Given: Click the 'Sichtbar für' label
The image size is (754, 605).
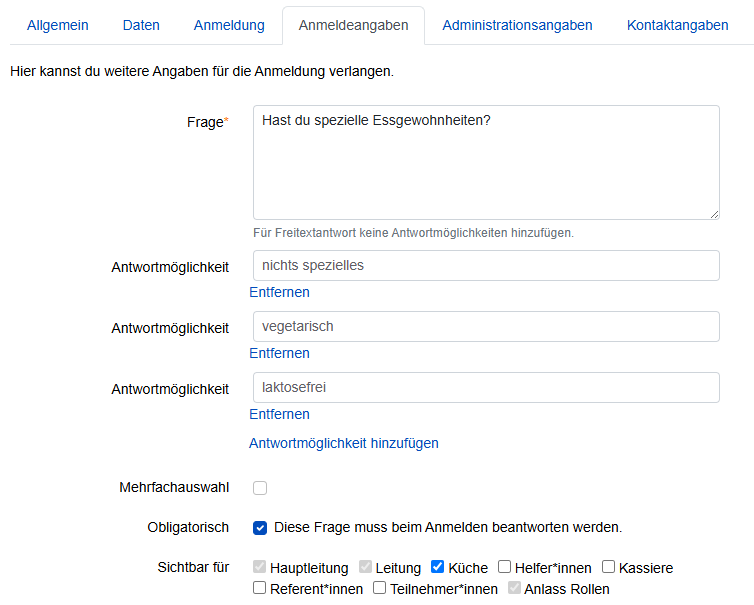Looking at the screenshot, I should 193,567.
